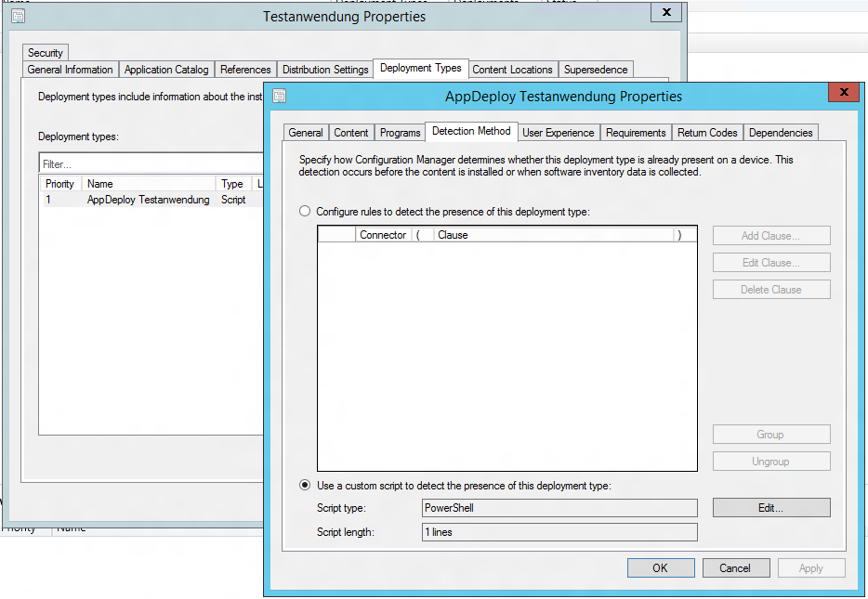The height and width of the screenshot is (599, 868).
Task: Click the AppDeploy Testanwendung Properties title icon
Action: [280, 96]
